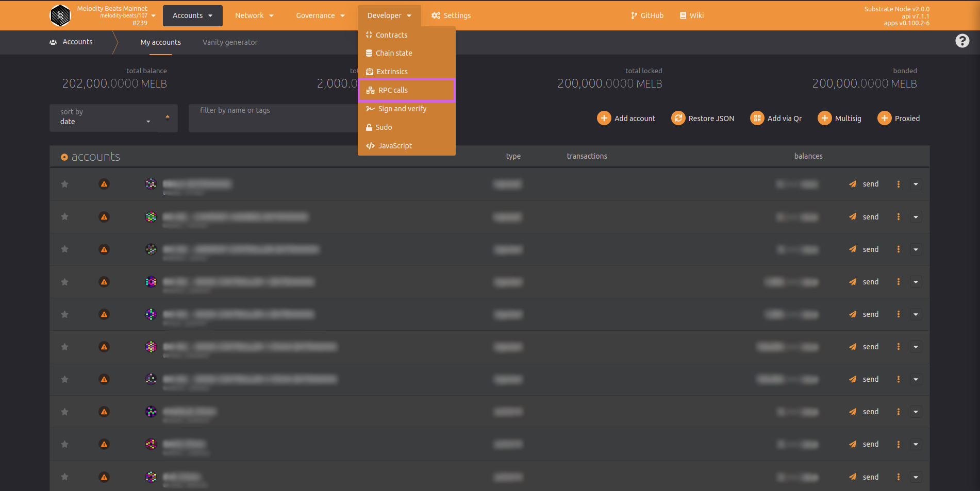Toggle favorite star on fourth account row

pos(65,282)
